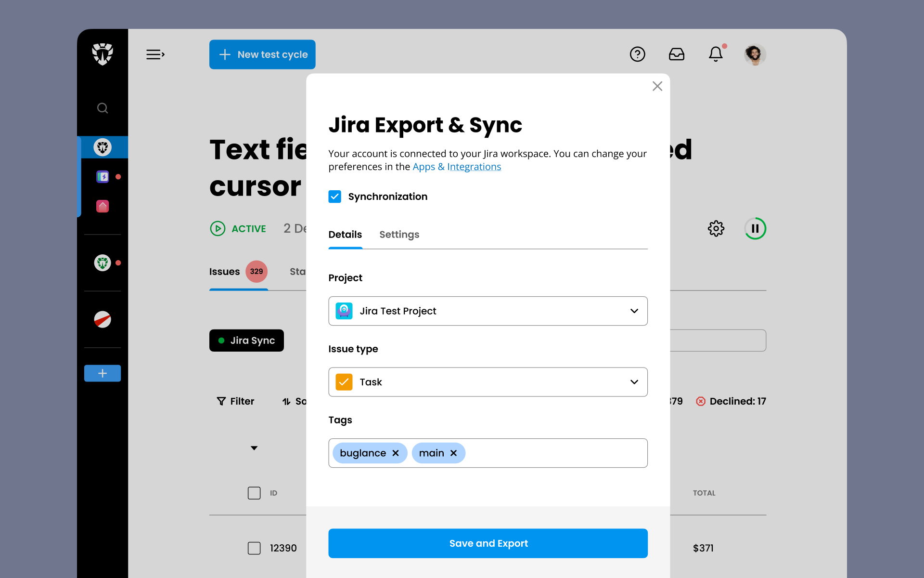Click the TOTAL column header
The image size is (924, 578).
pyautogui.click(x=704, y=493)
